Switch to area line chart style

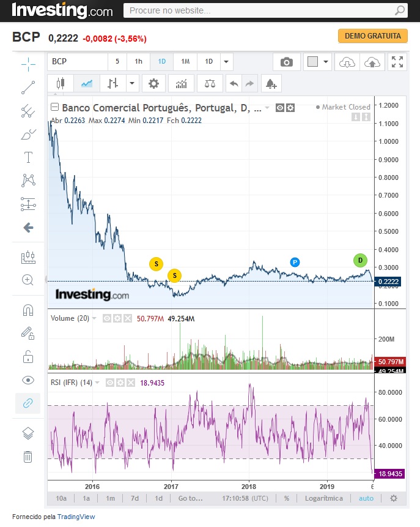point(87,83)
